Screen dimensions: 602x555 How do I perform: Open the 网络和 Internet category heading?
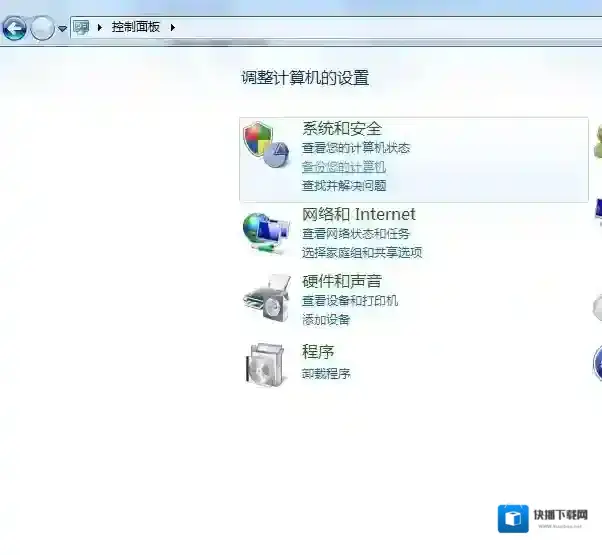click(358, 214)
